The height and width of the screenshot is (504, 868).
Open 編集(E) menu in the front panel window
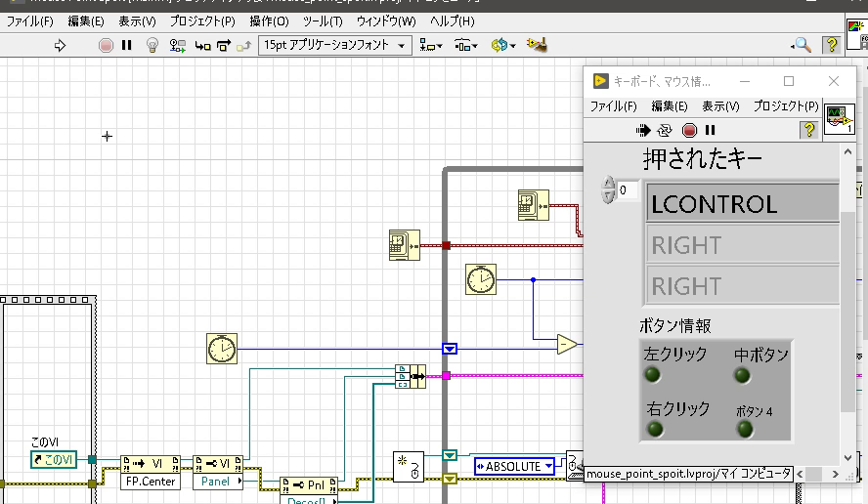point(670,106)
